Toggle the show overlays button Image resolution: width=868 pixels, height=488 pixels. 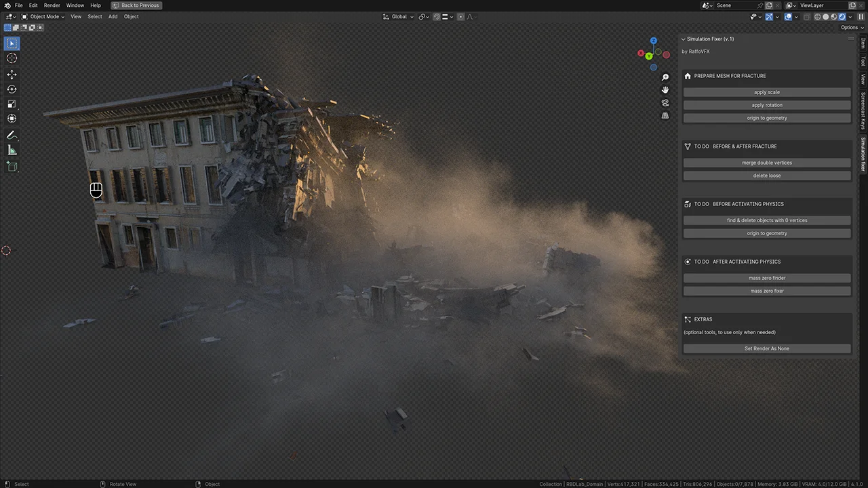(x=789, y=17)
